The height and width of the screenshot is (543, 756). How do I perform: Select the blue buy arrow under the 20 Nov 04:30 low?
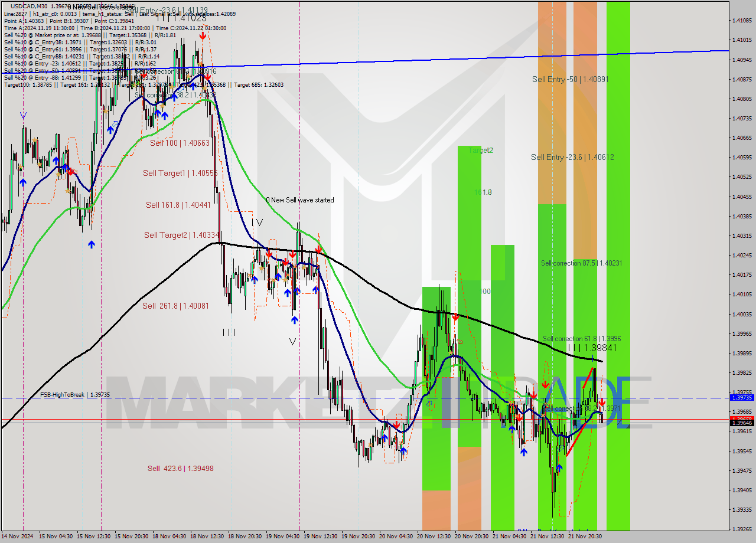click(x=403, y=450)
